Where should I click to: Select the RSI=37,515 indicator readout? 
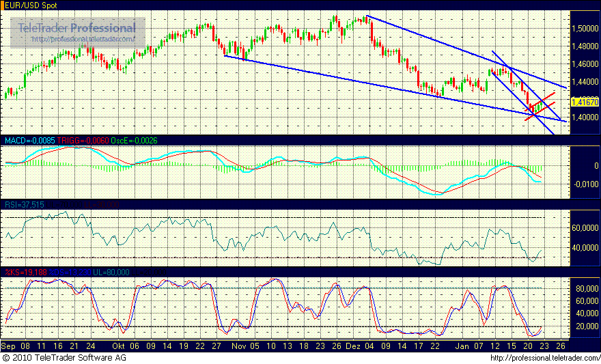[24, 206]
